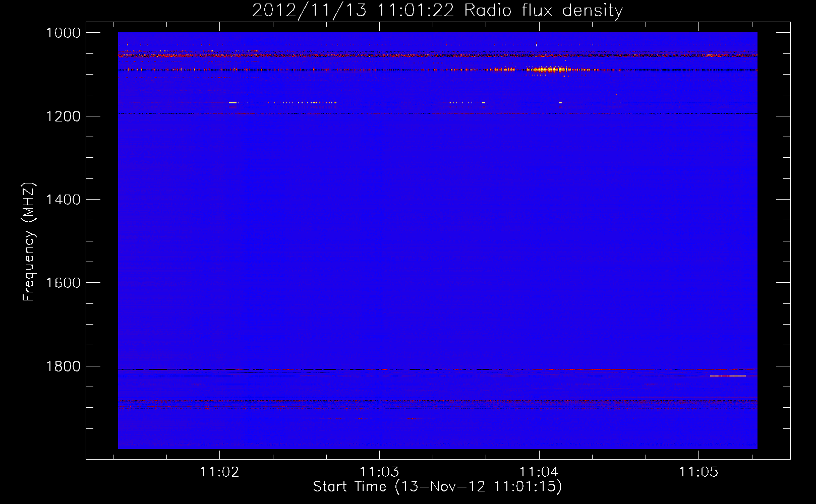Click the 'Frequency (MHZ)' y-axis label
Screen dimensions: 816x504
[29, 242]
